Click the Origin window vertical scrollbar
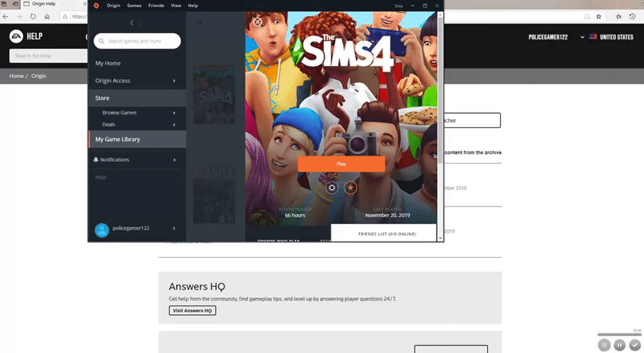The image size is (644, 353). pyautogui.click(x=440, y=90)
